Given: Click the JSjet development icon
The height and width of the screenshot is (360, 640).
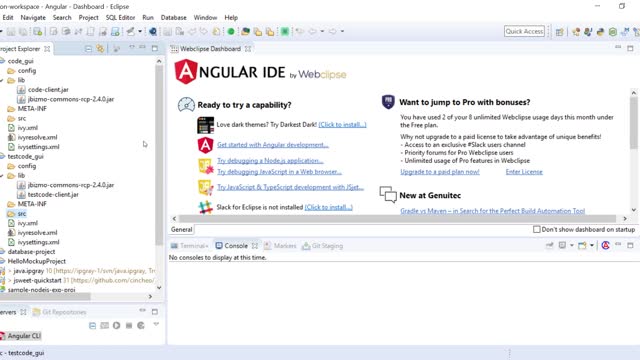Looking at the screenshot, I should point(205,187).
